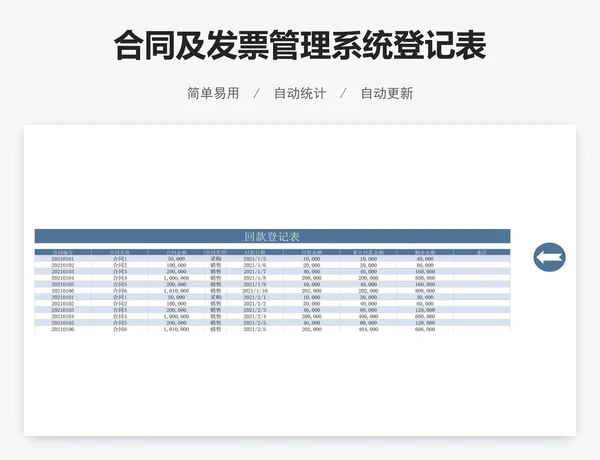Select the payment date cell 2021/2/6
The width and height of the screenshot is (600, 460).
255,329
